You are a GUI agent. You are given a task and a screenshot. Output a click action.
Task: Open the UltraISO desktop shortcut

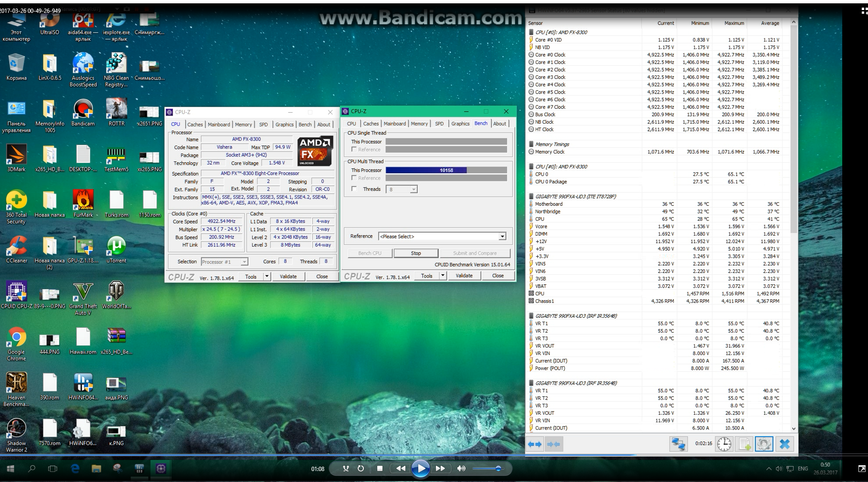click(50, 23)
